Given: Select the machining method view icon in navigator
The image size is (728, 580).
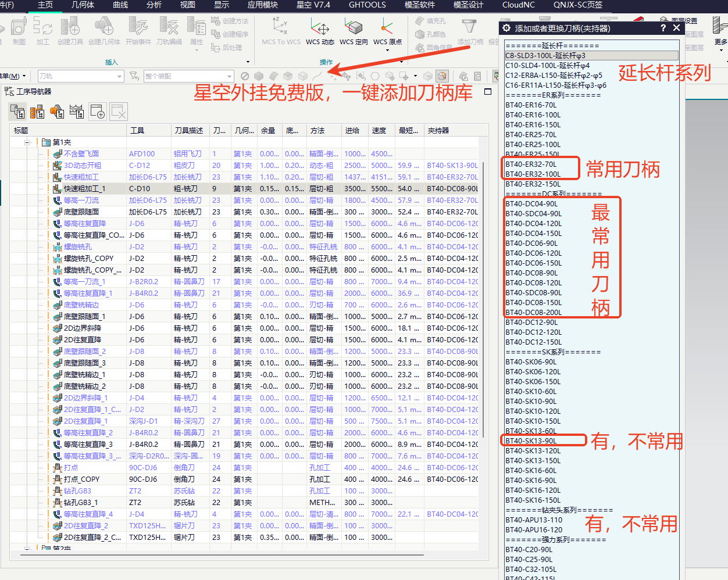Looking at the screenshot, I should (x=77, y=112).
